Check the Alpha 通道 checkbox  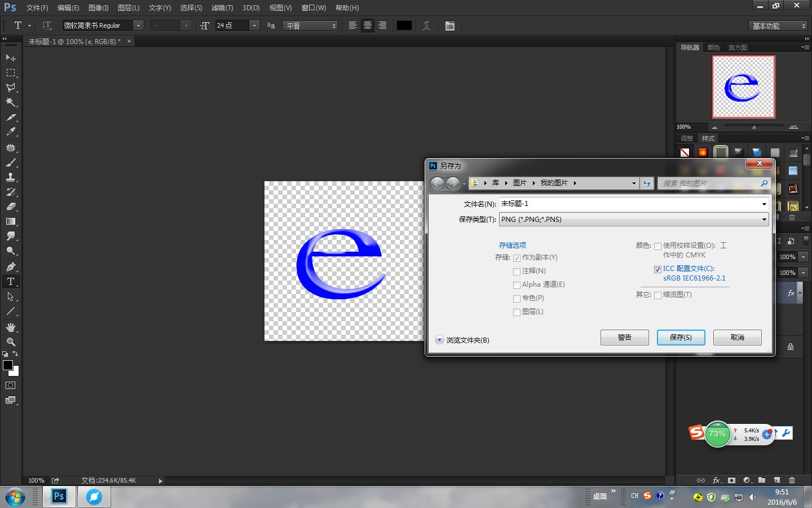(x=517, y=285)
